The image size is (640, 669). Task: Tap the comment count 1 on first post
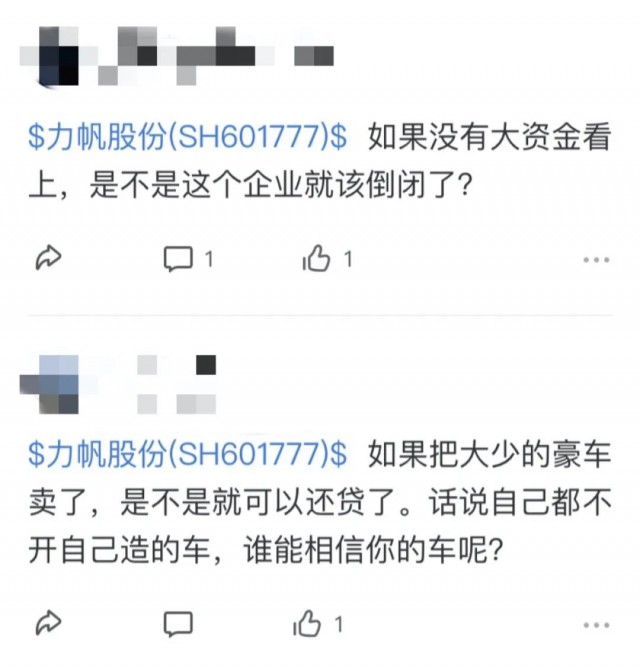pos(209,259)
